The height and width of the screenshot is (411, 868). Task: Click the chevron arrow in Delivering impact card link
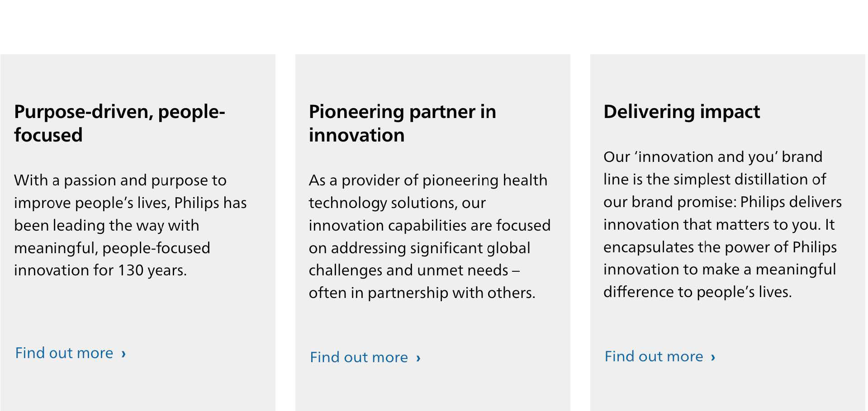coord(713,357)
